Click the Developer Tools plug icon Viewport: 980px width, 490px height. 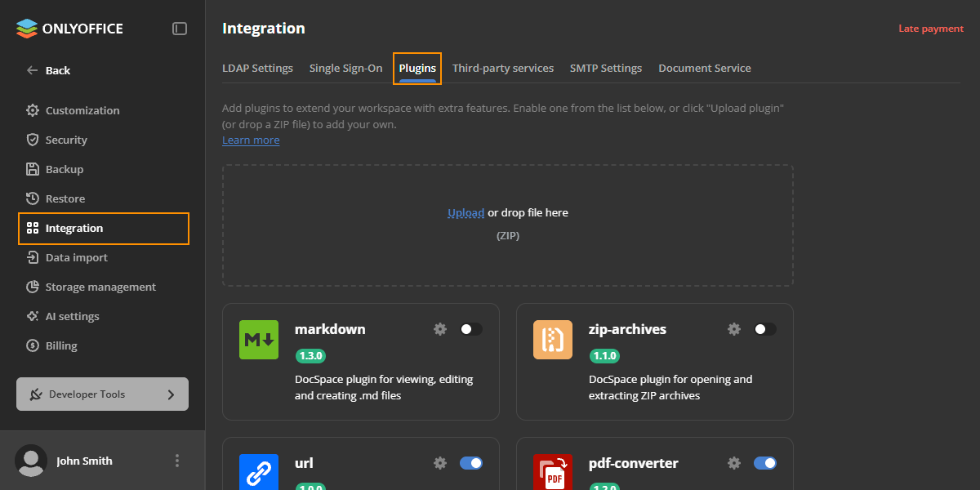pos(36,394)
